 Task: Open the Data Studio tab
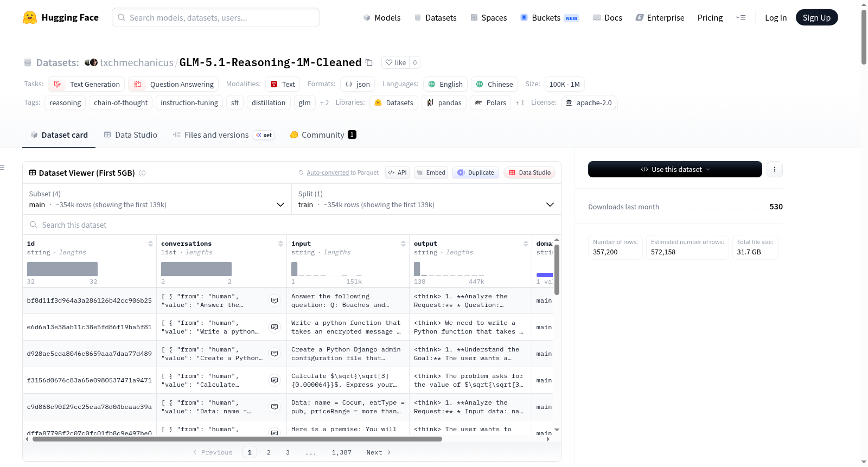point(131,135)
